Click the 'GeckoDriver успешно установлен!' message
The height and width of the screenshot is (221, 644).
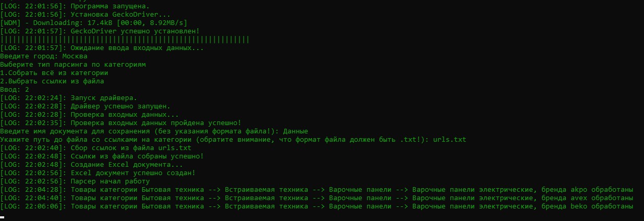[136, 31]
